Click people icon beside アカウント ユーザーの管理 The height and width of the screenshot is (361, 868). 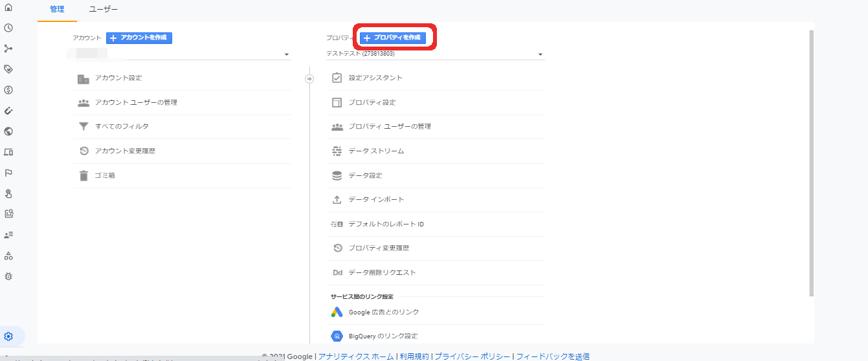coord(83,102)
